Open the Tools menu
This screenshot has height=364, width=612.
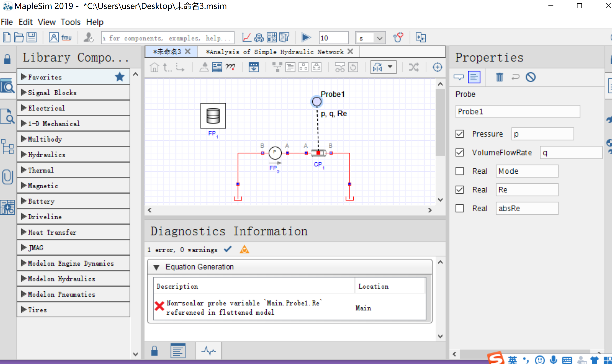[71, 22]
